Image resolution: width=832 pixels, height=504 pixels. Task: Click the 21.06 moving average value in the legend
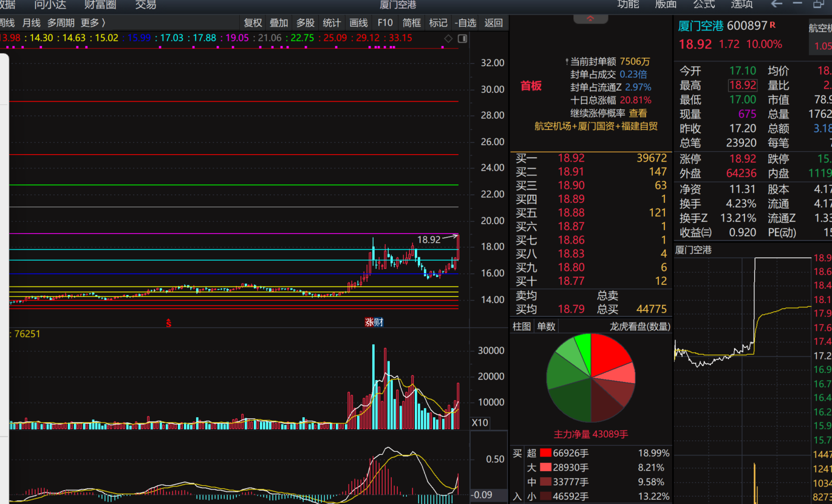tap(270, 38)
